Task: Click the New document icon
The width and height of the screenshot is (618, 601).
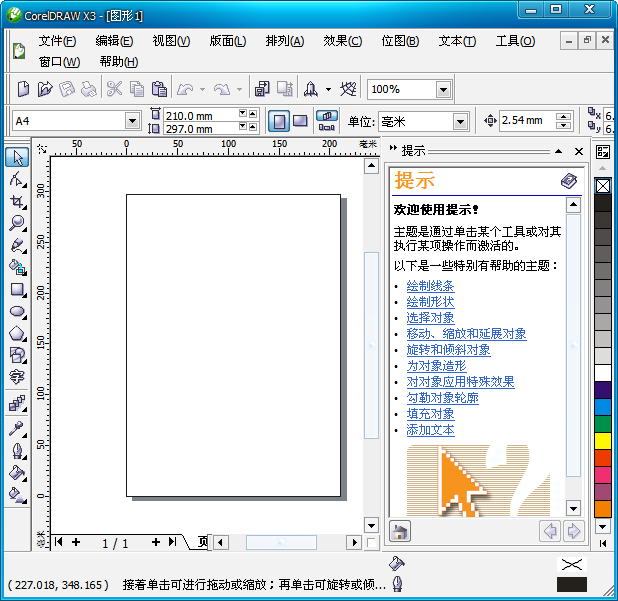Action: pos(24,89)
